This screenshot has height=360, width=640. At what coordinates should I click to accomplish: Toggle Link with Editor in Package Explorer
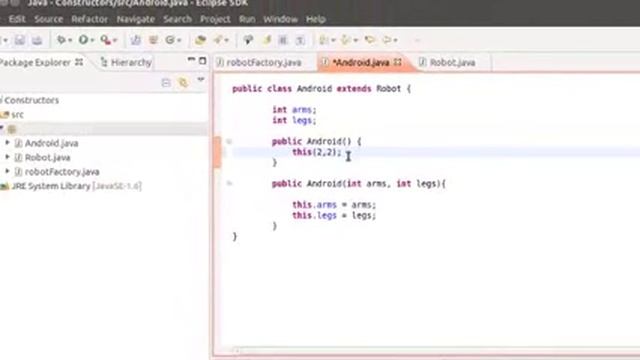tap(183, 83)
